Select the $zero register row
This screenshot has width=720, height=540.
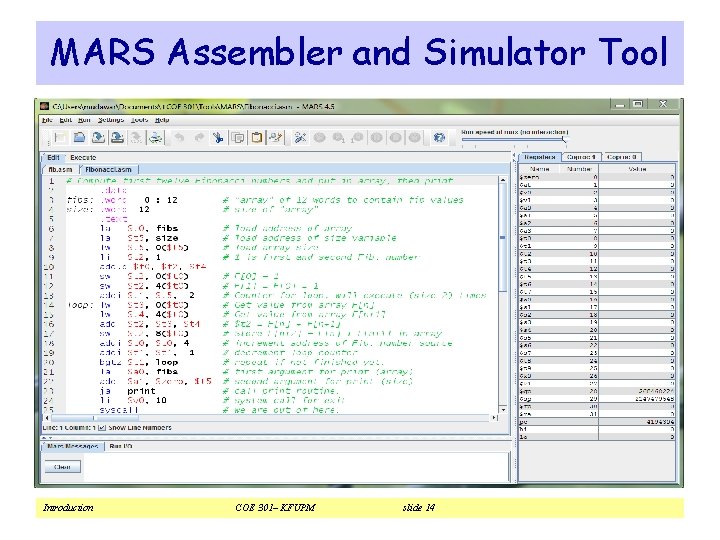point(597,177)
